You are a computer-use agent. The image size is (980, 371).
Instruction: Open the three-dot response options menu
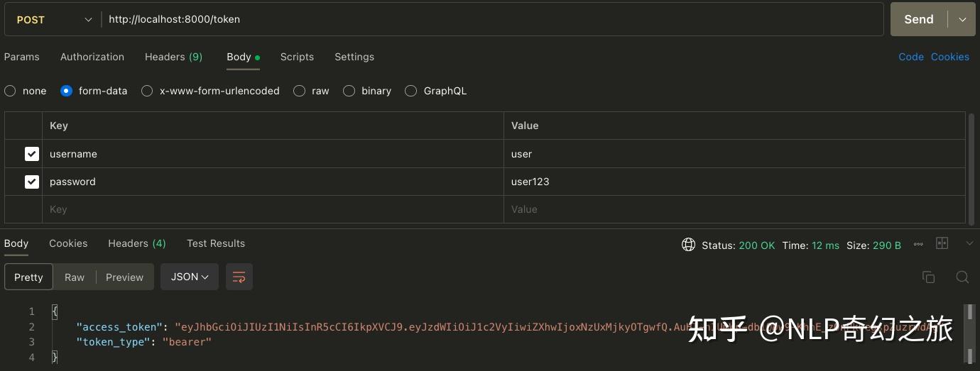(x=918, y=245)
